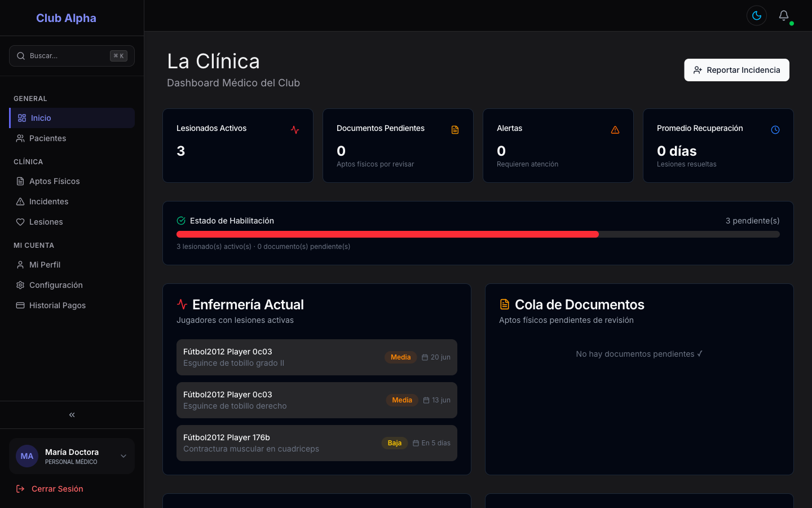812x508 pixels.
Task: Click the Lesionados Activos pulse icon
Action: pyautogui.click(x=295, y=130)
